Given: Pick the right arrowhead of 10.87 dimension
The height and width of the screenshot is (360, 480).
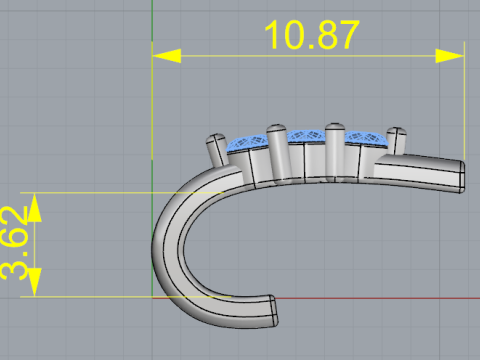Looking at the screenshot, I should (450, 56).
